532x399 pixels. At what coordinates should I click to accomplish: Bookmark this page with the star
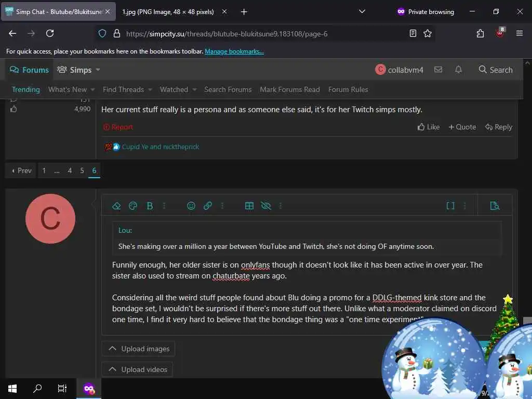[x=428, y=33]
